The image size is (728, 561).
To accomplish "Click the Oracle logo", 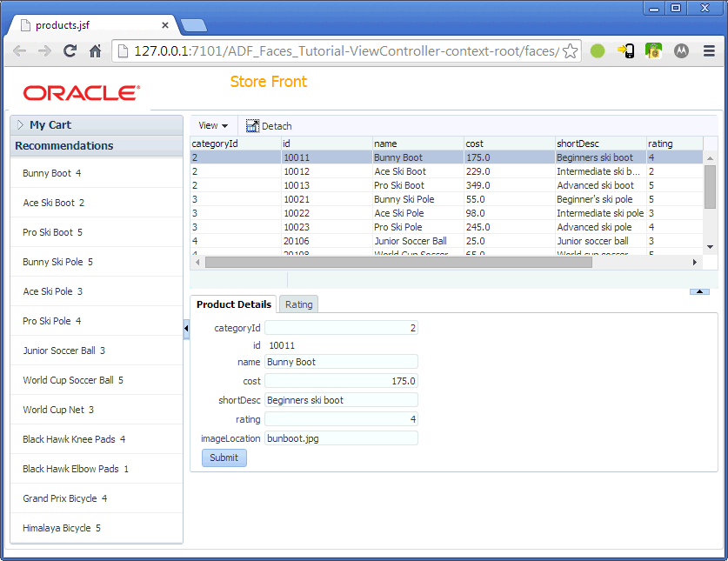I will pyautogui.click(x=82, y=93).
